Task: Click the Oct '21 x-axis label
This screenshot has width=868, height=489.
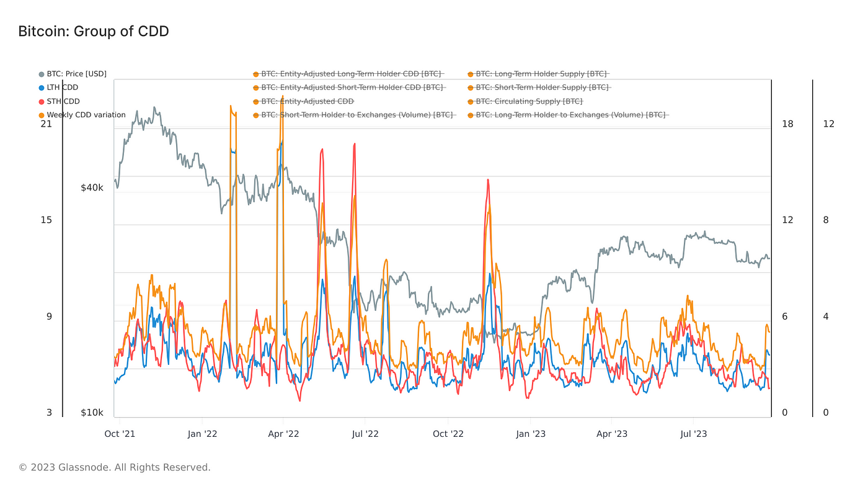Action: click(x=120, y=434)
